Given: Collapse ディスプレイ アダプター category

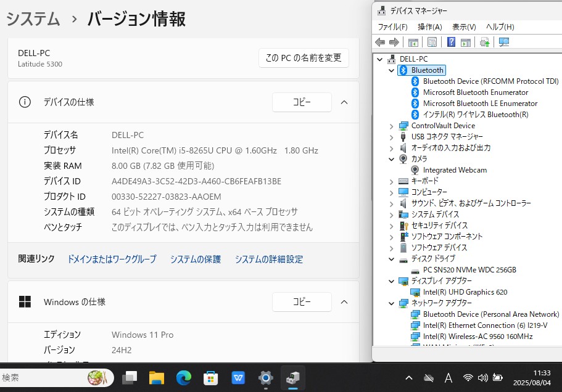Looking at the screenshot, I should pyautogui.click(x=391, y=282).
